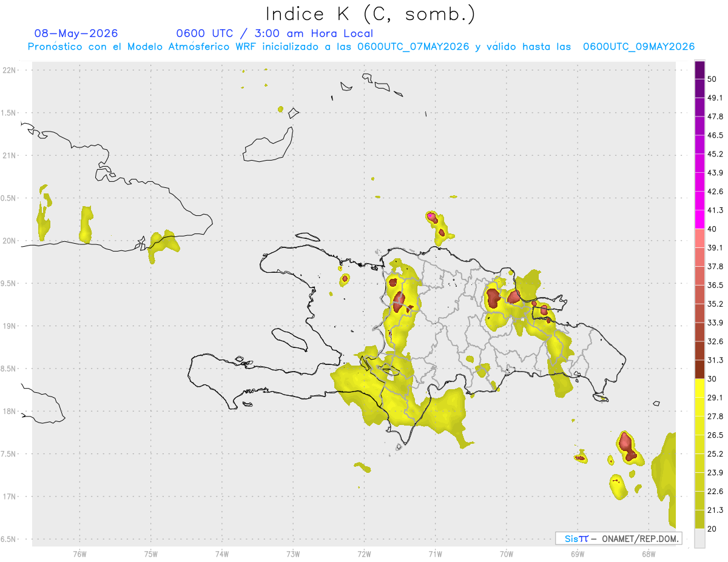Click the 68W longitude axis label
This screenshot has width=728, height=562.
click(x=649, y=553)
